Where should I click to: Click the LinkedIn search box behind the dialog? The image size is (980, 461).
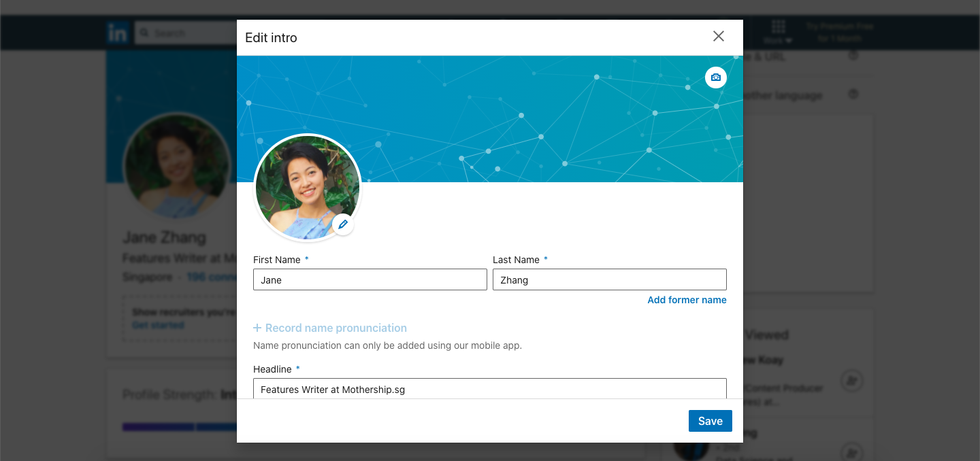(x=185, y=33)
